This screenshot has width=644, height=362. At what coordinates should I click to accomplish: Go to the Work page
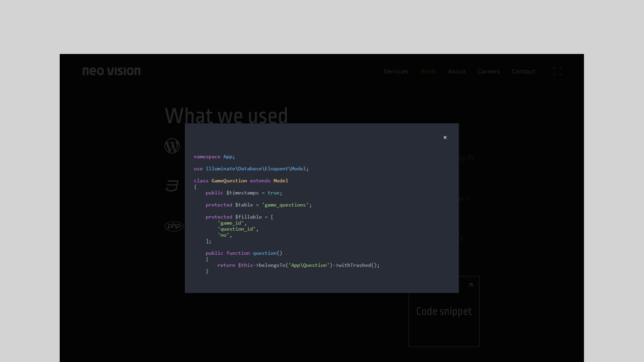pyautogui.click(x=428, y=71)
